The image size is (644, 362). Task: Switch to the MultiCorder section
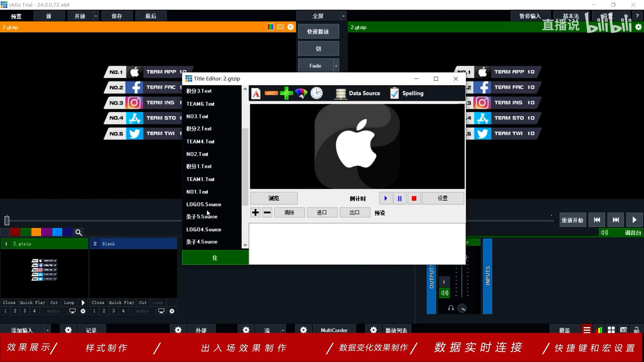334,330
